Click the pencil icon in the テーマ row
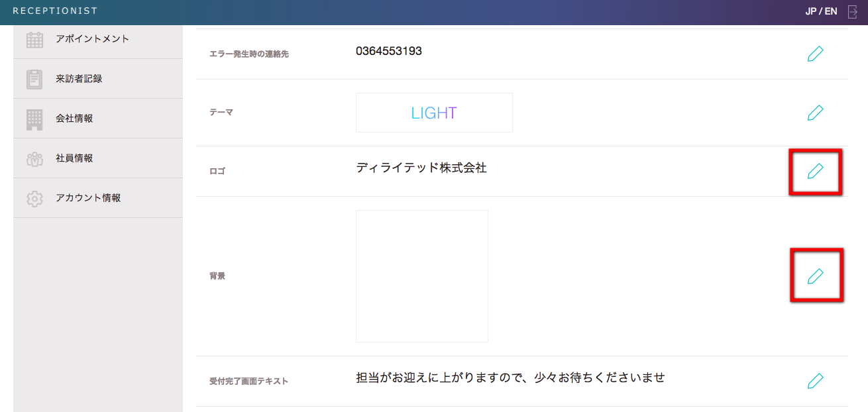This screenshot has width=868, height=412. click(815, 113)
